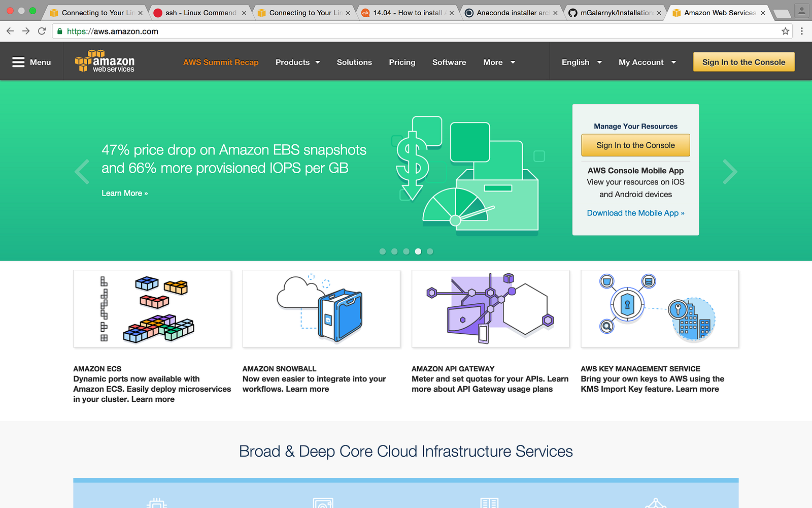Click the Chrome profile user icon
Viewport: 812px width, 508px height.
tap(802, 10)
